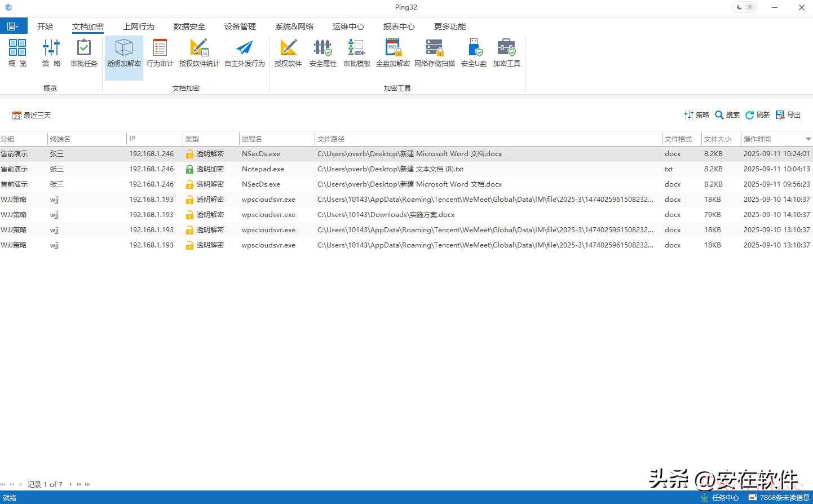
Task: Open the application menu dropdown
Action: [x=12, y=26]
